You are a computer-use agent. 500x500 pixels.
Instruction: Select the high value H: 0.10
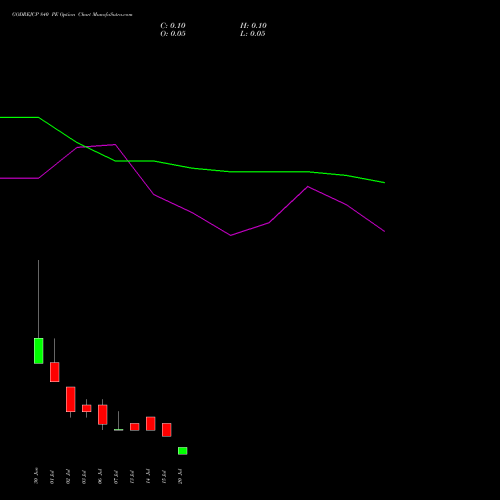click(253, 26)
